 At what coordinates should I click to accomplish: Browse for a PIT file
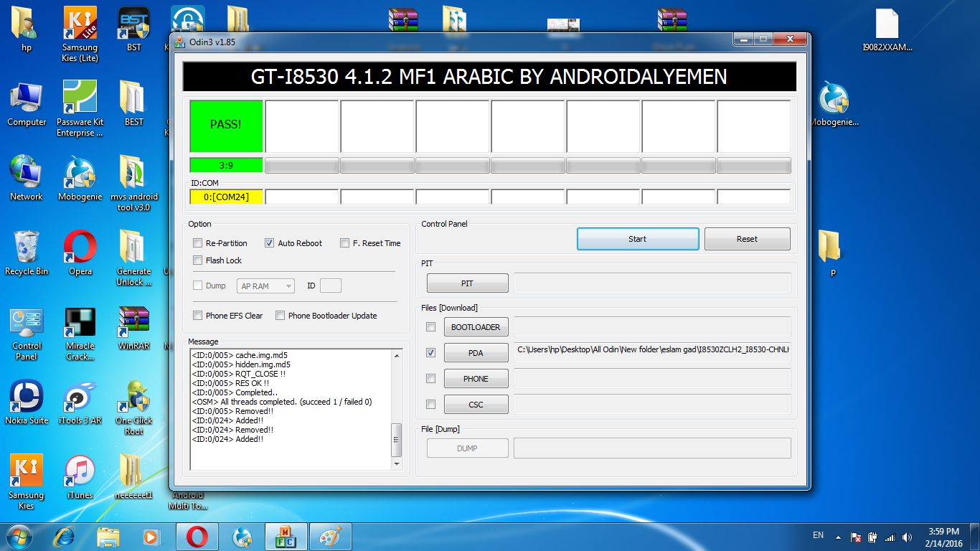[x=468, y=283]
